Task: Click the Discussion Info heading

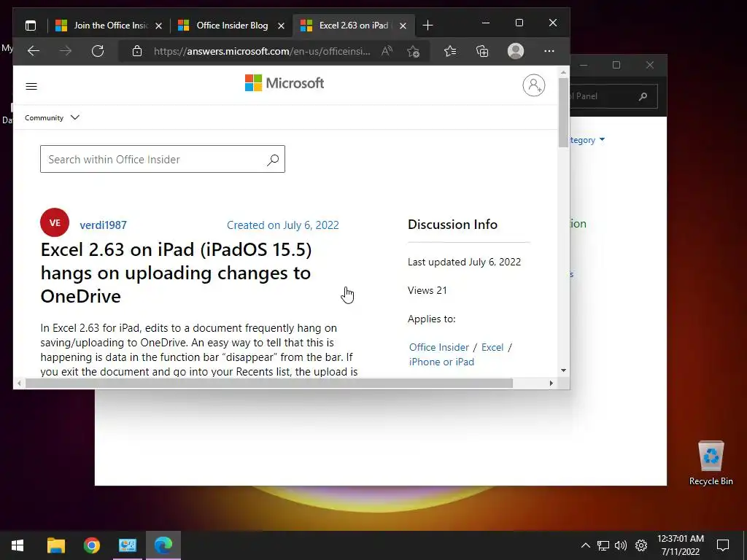Action: point(452,225)
